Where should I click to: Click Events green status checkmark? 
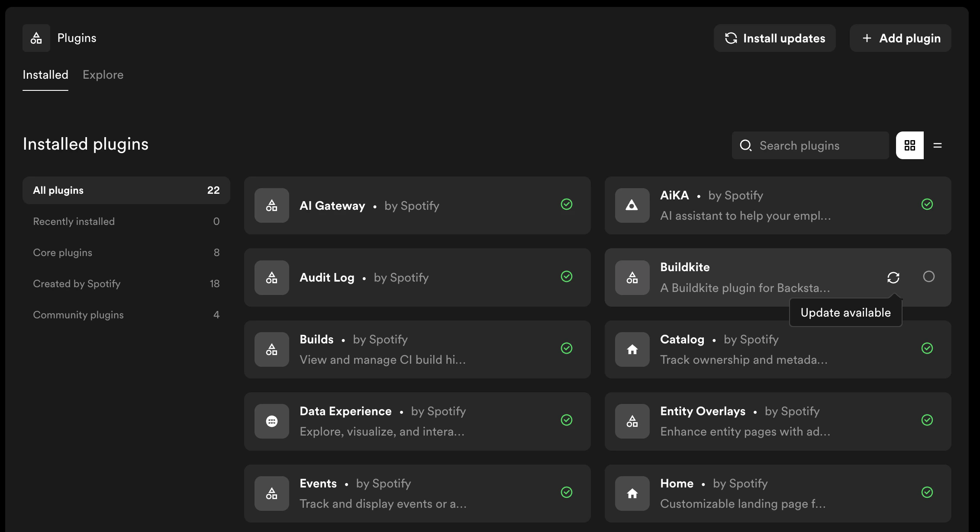pos(567,492)
